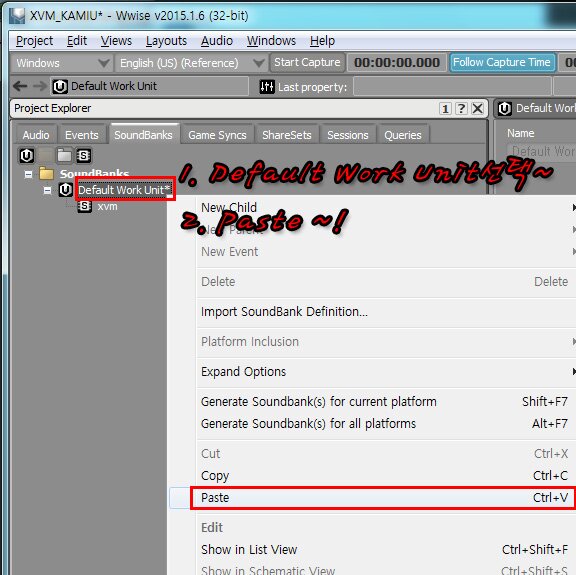Click the Name field showing Default Work Unit
576x575 pixels.
[541, 151]
